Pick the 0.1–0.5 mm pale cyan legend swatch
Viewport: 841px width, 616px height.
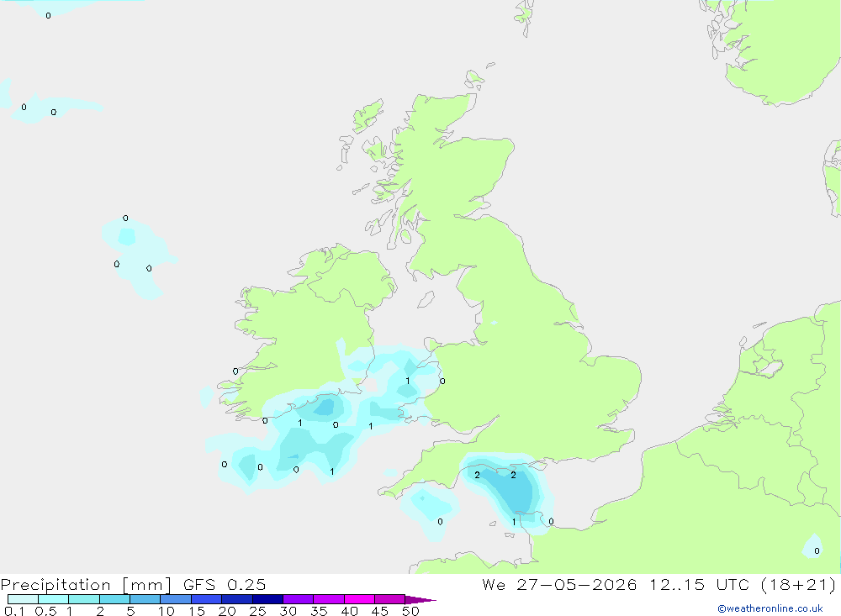click(23, 599)
